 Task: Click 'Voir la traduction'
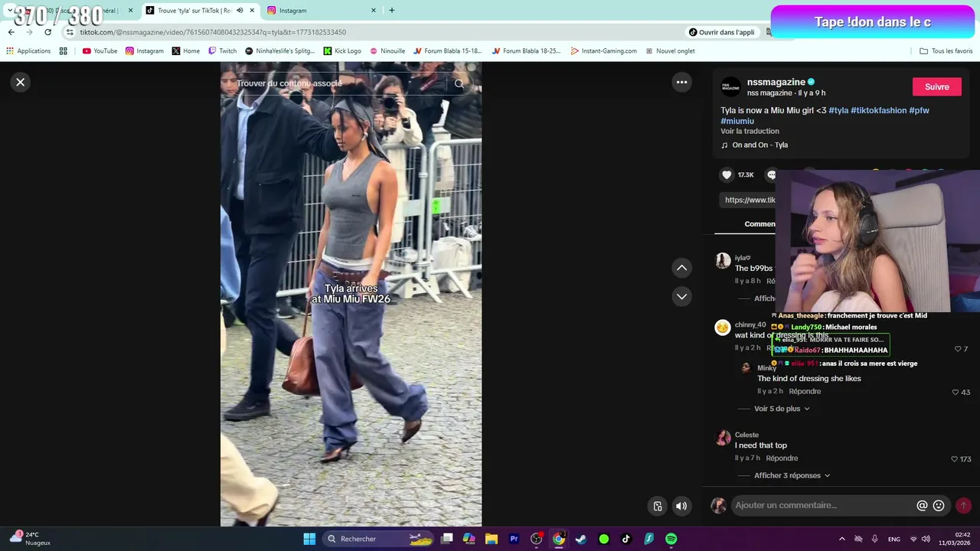[750, 131]
